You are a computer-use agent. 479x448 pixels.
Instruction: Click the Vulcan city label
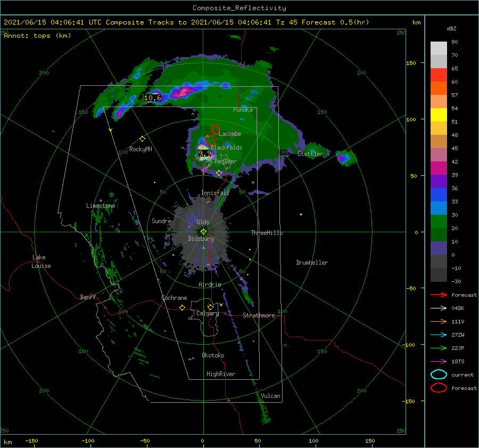tap(270, 396)
